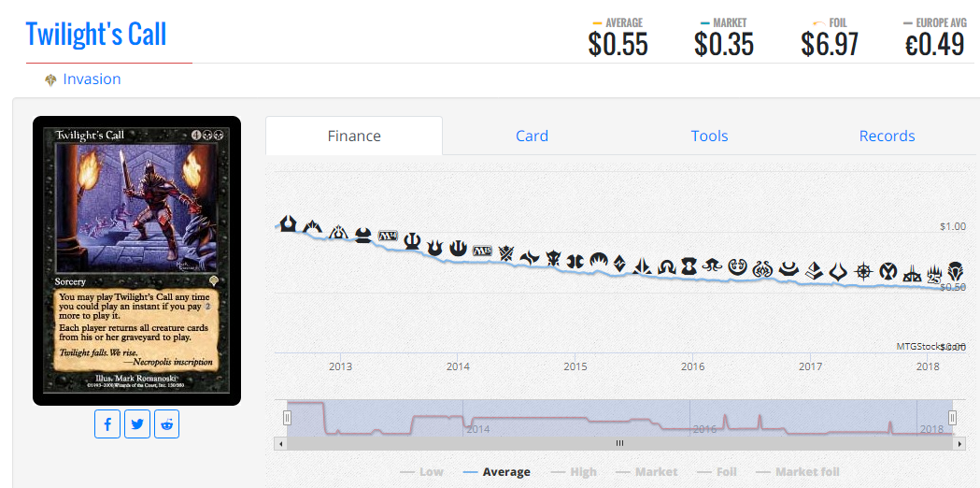Click the Twilight's Call card image
The image size is (980, 488).
[137, 261]
